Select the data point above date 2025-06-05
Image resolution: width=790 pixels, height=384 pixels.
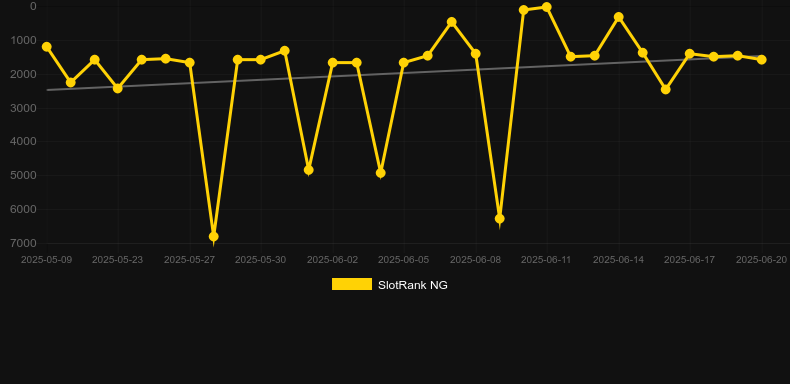coord(404,62)
